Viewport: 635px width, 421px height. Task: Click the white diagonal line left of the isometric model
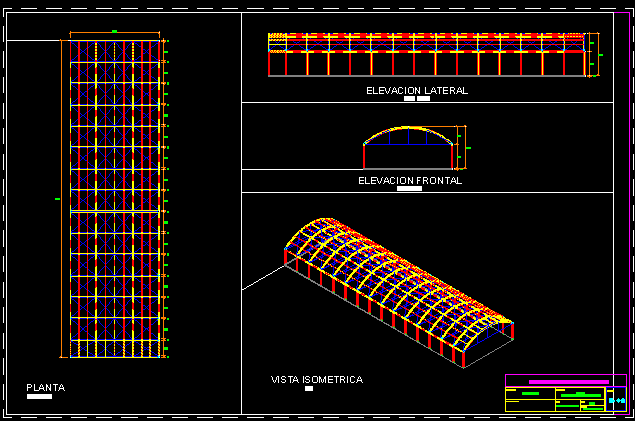[263, 277]
